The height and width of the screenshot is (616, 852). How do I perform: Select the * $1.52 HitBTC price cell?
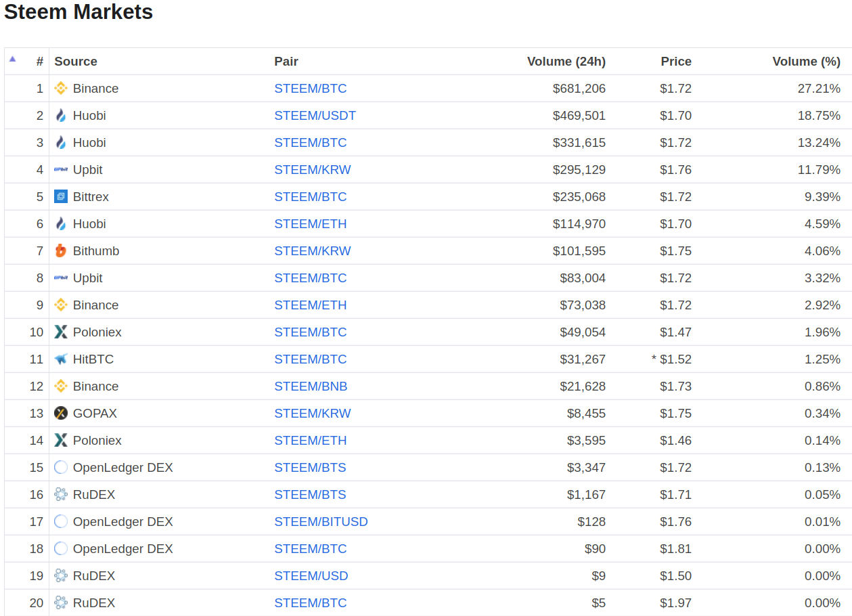tap(671, 359)
